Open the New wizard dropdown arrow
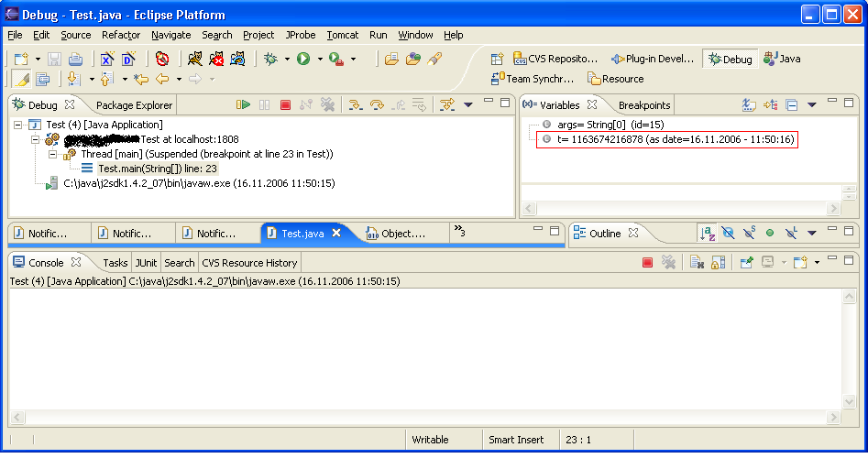Image resolution: width=868 pixels, height=469 pixels. (38, 59)
